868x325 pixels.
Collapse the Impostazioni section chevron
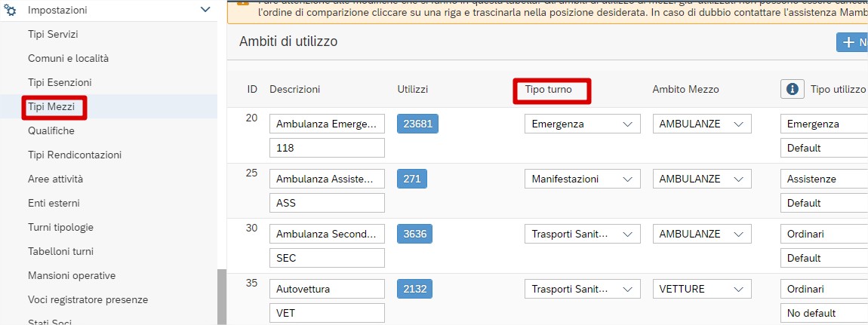205,10
